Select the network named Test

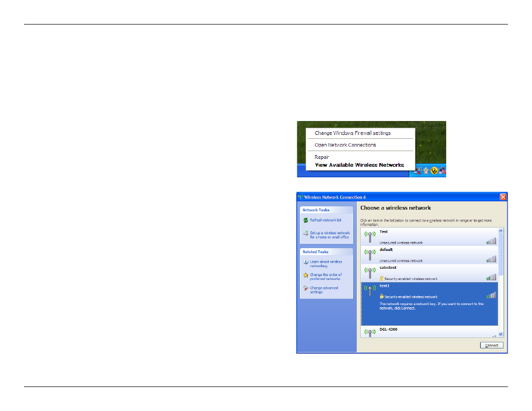pyautogui.click(x=384, y=232)
